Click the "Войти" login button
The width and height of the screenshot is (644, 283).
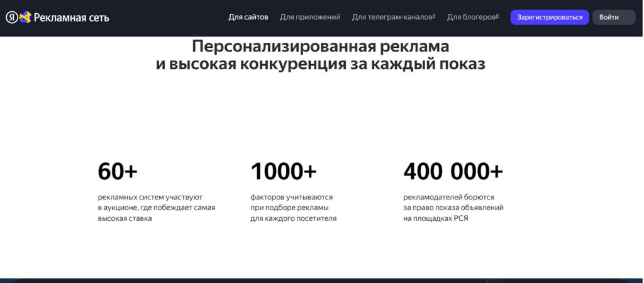[614, 17]
